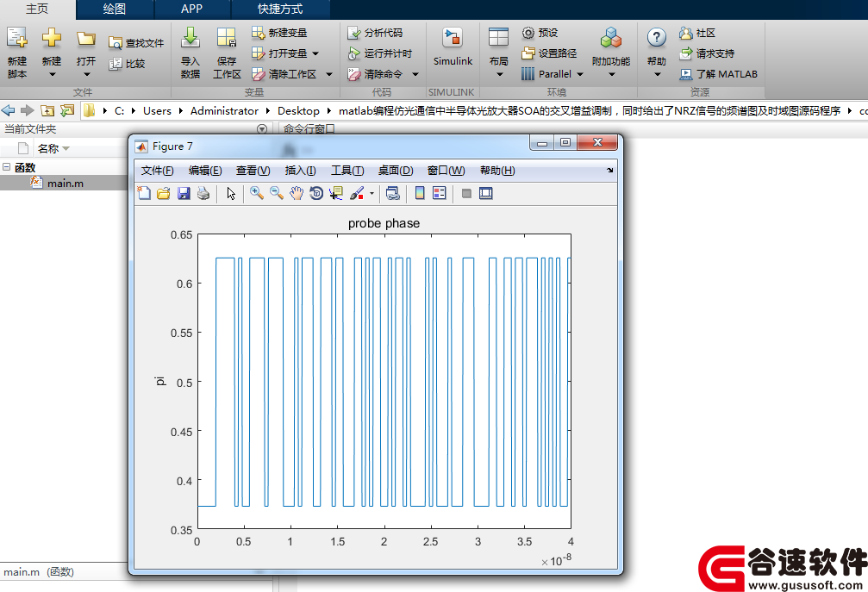Click the Open (打开) folder icon

[x=86, y=38]
